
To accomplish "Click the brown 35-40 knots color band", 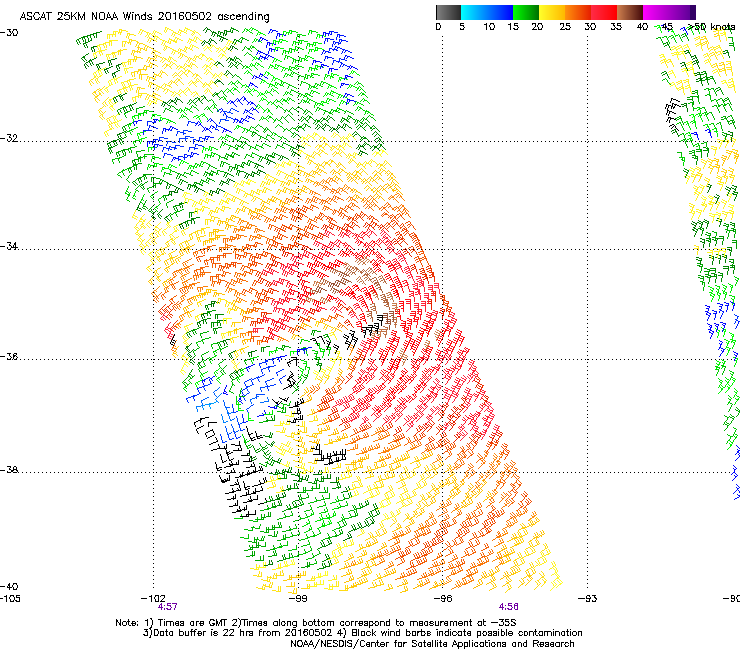I will coord(630,12).
